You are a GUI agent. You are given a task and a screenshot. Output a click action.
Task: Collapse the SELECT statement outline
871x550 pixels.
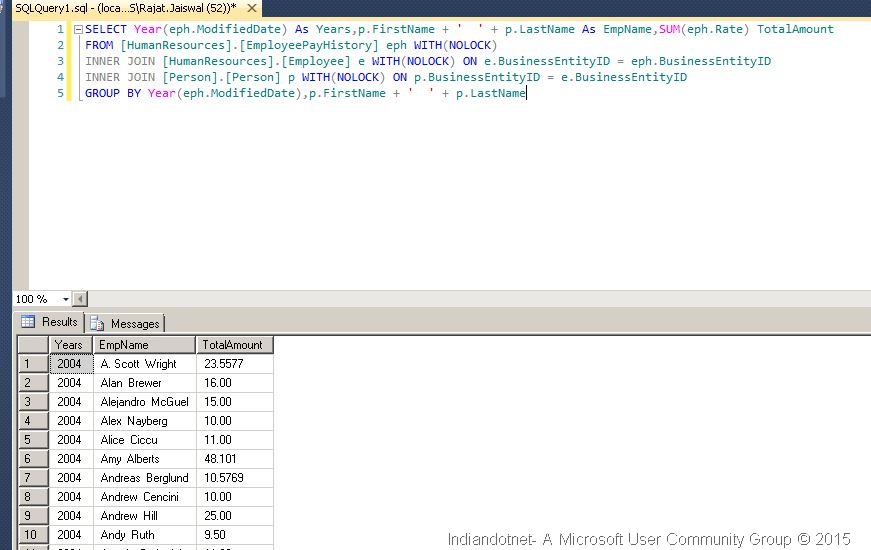pyautogui.click(x=78, y=29)
